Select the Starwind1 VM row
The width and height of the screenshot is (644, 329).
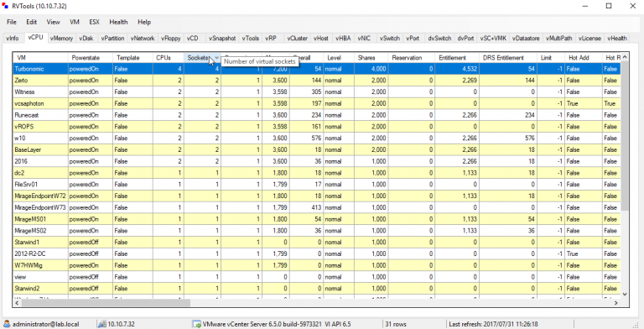click(316, 243)
